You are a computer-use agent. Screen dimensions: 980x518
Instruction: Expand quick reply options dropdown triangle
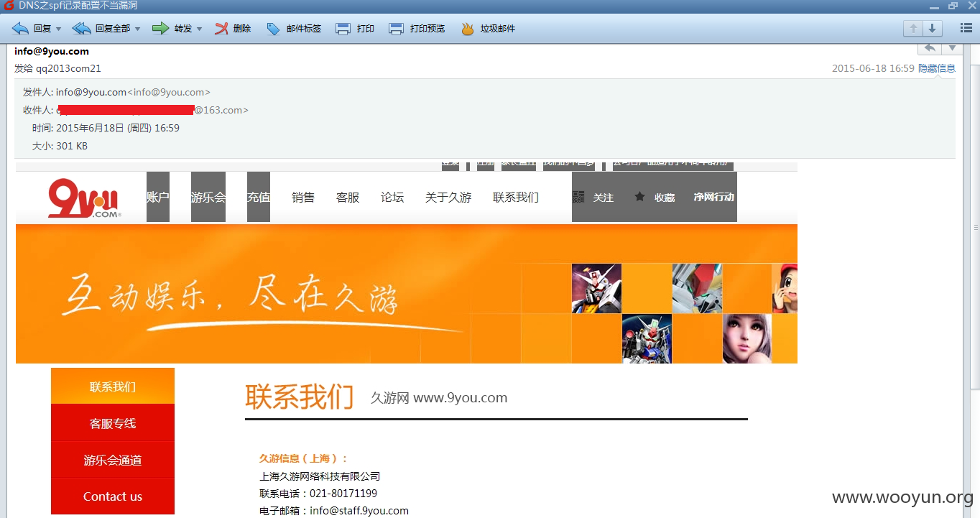click(952, 48)
